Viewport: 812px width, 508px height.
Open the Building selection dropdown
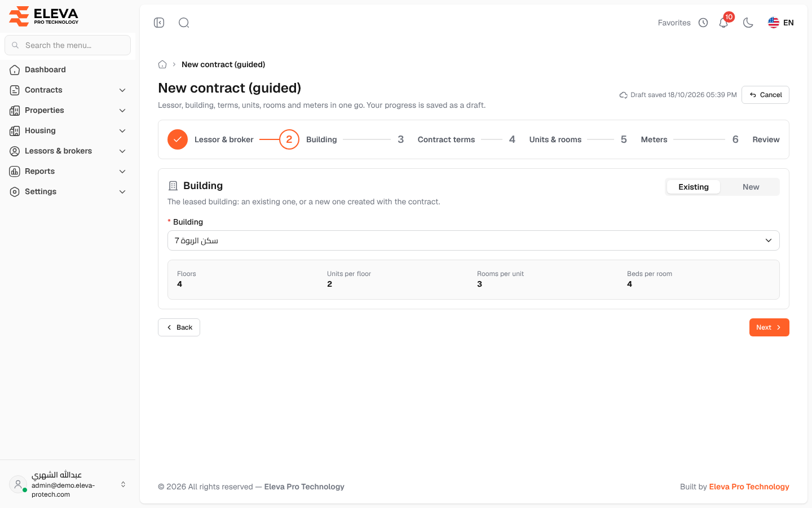[474, 240]
